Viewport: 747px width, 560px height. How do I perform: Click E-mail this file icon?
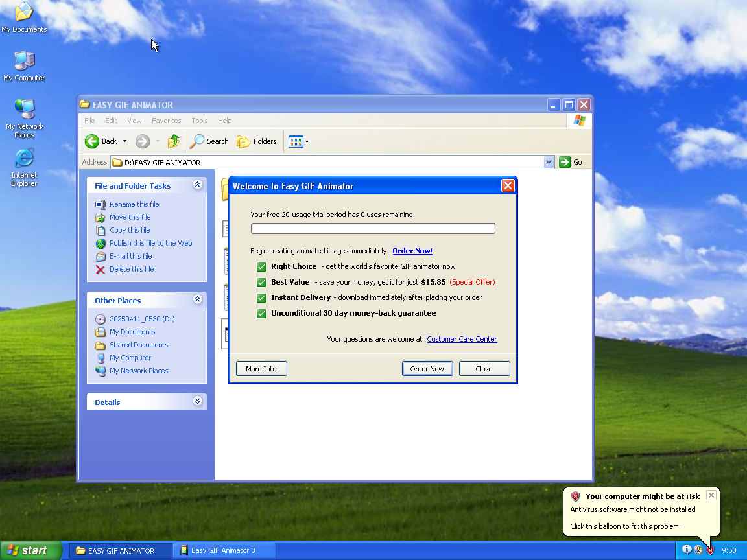point(100,256)
